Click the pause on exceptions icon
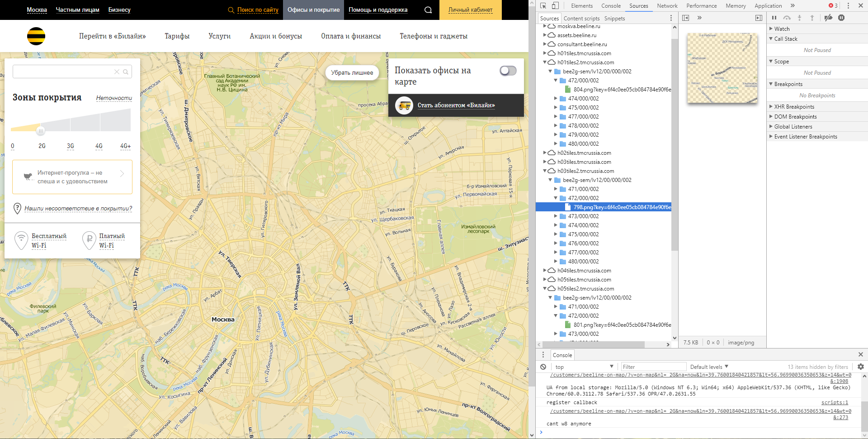Viewport: 868px width, 439px height. (x=841, y=18)
